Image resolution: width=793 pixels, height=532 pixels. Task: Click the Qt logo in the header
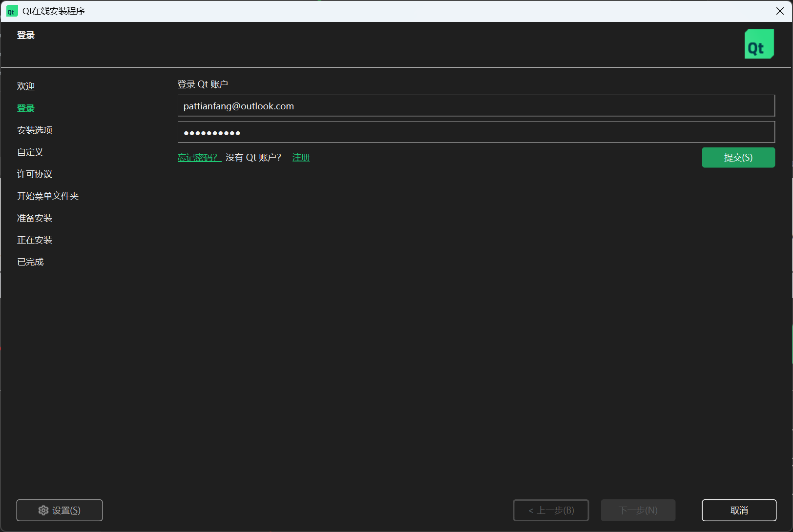coord(759,44)
